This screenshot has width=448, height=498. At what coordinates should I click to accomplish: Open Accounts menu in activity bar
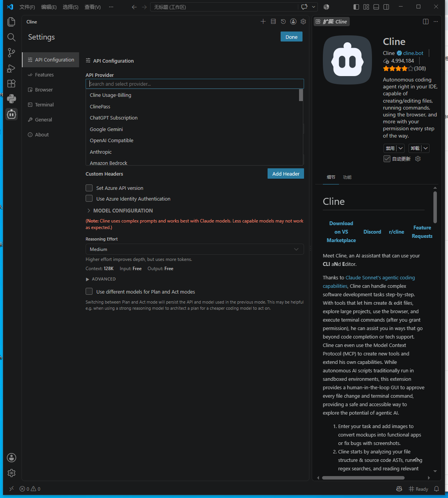pyautogui.click(x=12, y=457)
